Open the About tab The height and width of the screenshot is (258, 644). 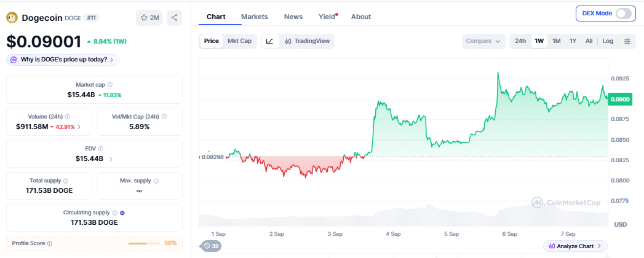[x=361, y=17]
